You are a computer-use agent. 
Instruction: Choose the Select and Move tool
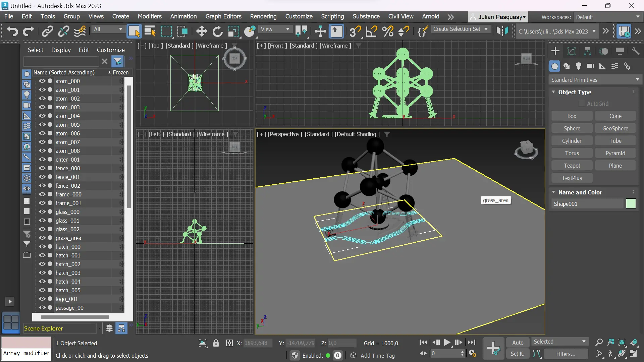coord(201,32)
